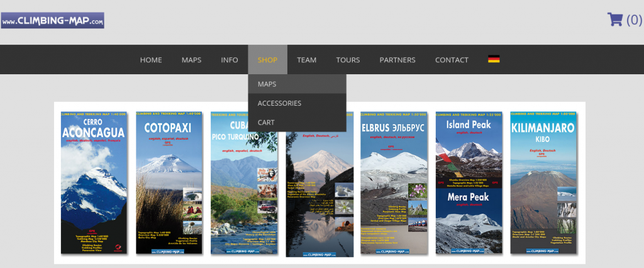Open the Elbrus map cover
This screenshot has height=268, width=644.
394,182
